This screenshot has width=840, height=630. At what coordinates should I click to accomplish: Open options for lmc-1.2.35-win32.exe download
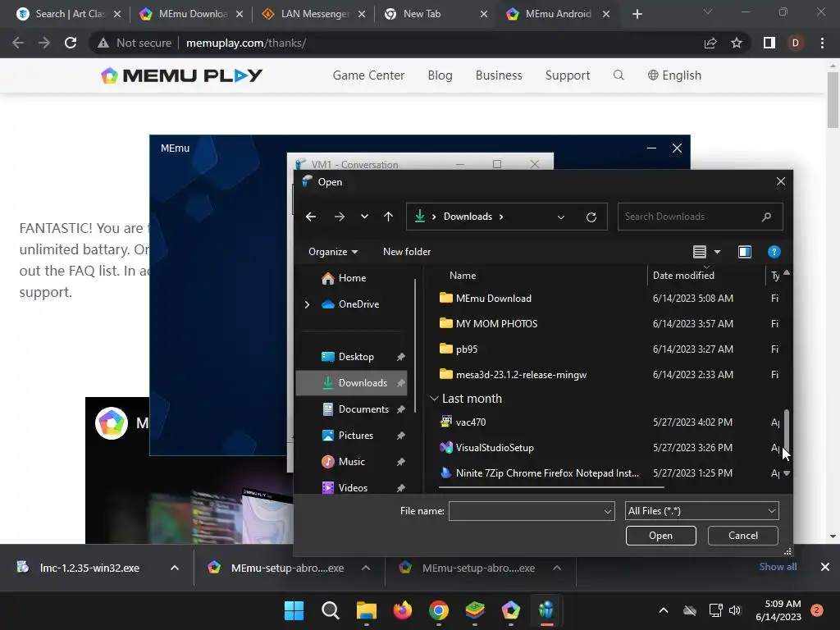[175, 568]
